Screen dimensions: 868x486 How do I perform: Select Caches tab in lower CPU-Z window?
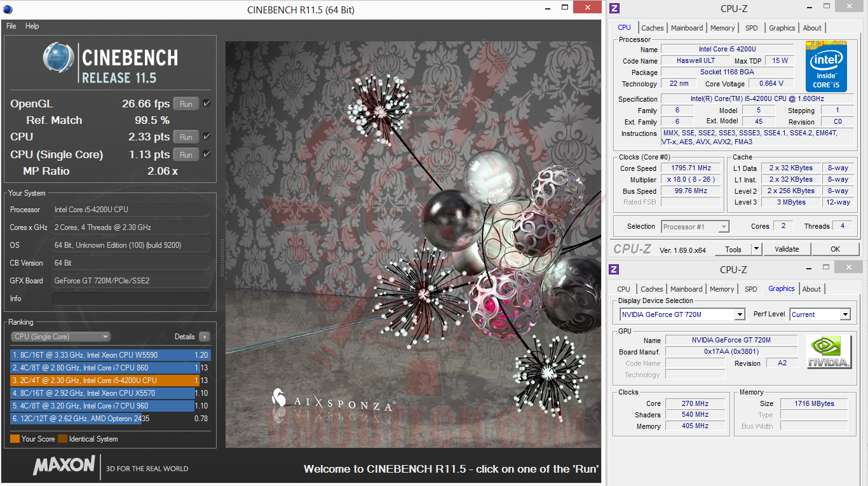(x=652, y=289)
